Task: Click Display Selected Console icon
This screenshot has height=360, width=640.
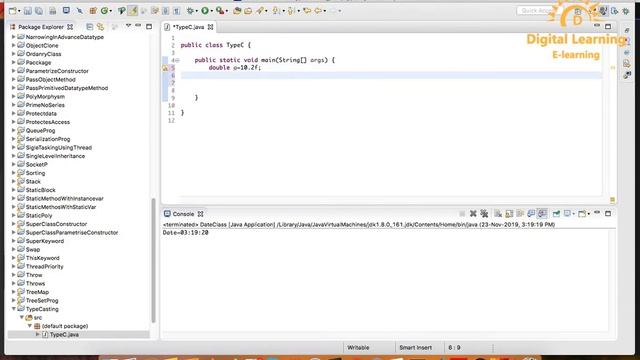Action: pos(567,213)
